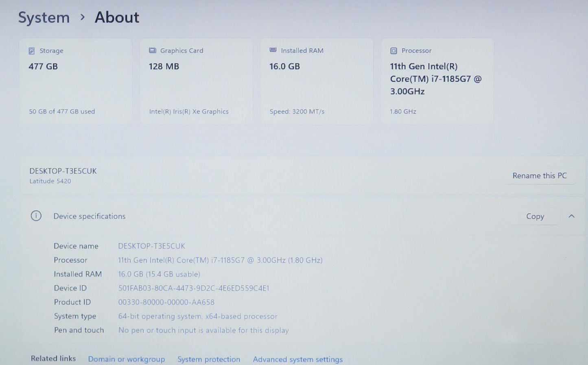Select the 477 GB storage value
This screenshot has height=365, width=588.
coord(43,66)
